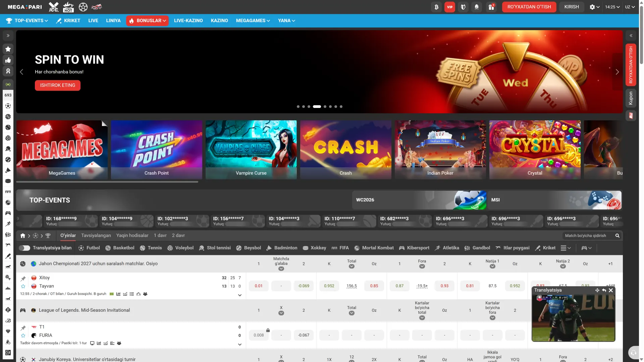Open favorites star in left sidebar

tap(8, 49)
